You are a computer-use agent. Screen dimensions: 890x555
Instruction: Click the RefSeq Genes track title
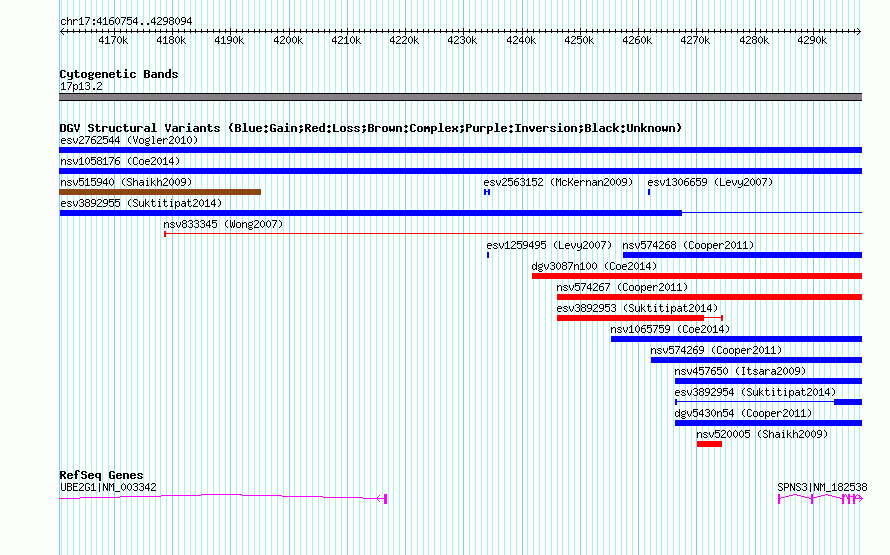click(x=101, y=475)
